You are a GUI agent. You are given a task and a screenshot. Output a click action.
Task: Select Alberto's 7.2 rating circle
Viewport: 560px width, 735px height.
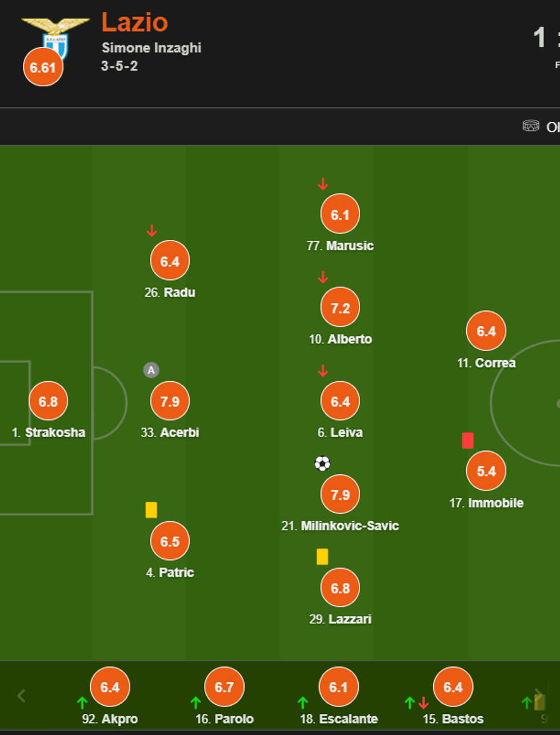(x=340, y=308)
